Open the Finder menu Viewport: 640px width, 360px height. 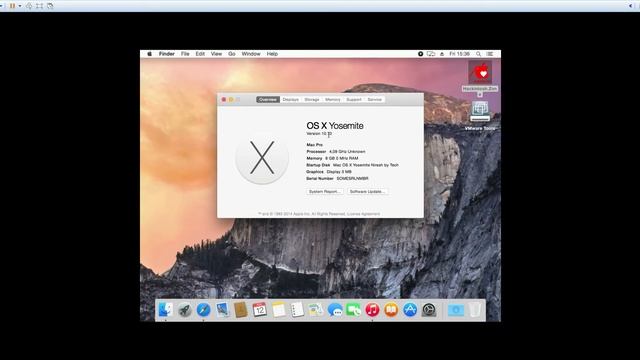click(167, 54)
